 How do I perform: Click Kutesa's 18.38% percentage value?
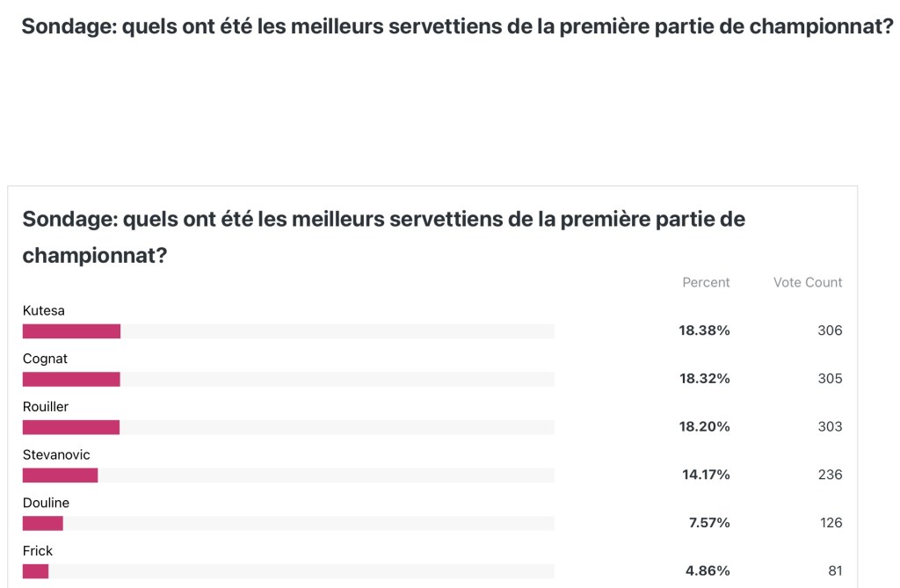coord(704,331)
